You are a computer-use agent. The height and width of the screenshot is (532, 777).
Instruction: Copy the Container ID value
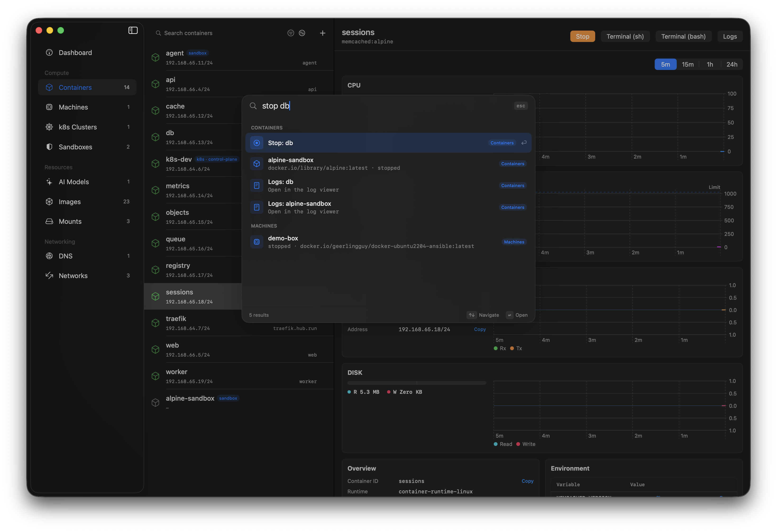pos(527,481)
